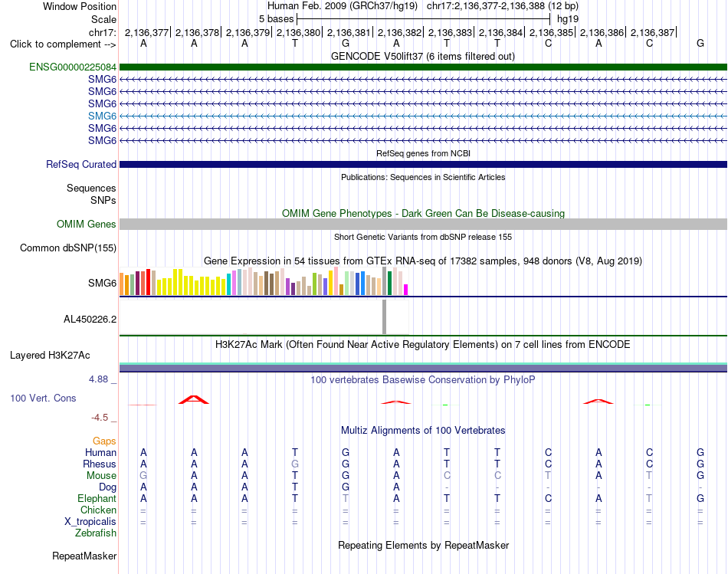This screenshot has width=728, height=574.
Task: Click the 100 Vert. Cons label
Action: coord(43,398)
